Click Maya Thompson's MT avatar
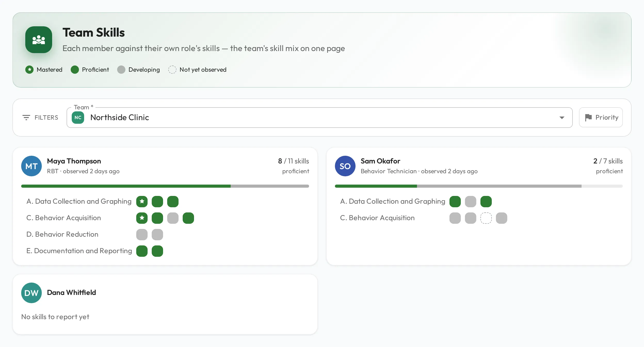Viewport: 644px width, 347px height. [31, 166]
